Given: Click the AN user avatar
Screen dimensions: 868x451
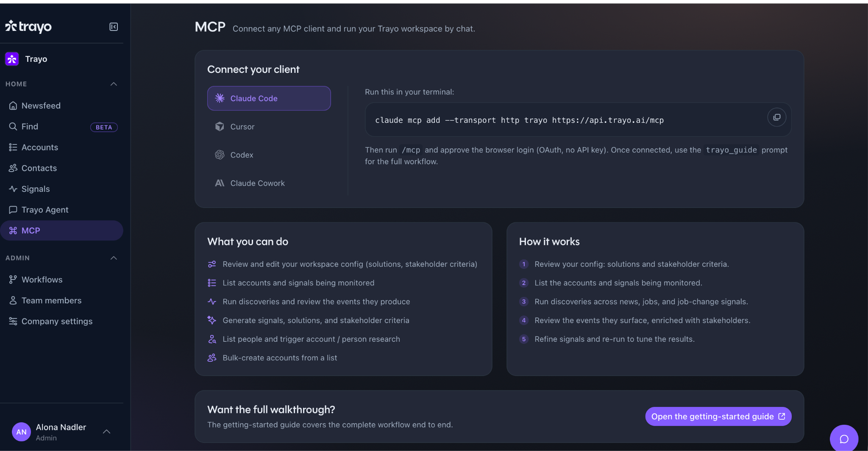Looking at the screenshot, I should coord(21,432).
